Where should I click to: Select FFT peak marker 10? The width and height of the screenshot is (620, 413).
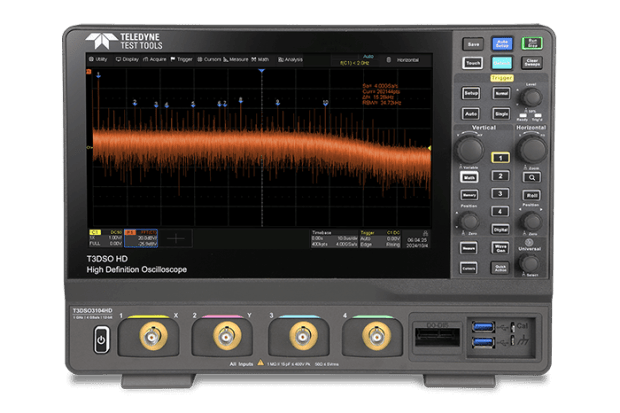click(x=325, y=103)
